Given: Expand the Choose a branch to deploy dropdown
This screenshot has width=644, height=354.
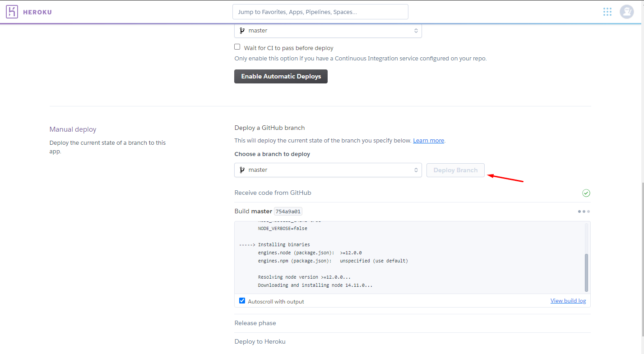Looking at the screenshot, I should pyautogui.click(x=328, y=170).
